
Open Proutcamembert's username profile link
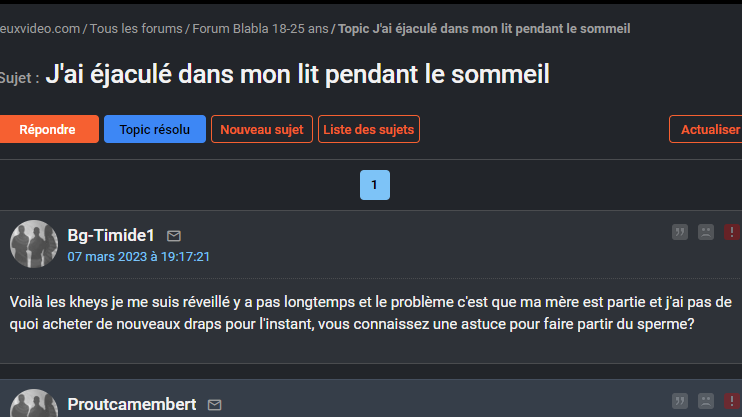pyautogui.click(x=132, y=404)
